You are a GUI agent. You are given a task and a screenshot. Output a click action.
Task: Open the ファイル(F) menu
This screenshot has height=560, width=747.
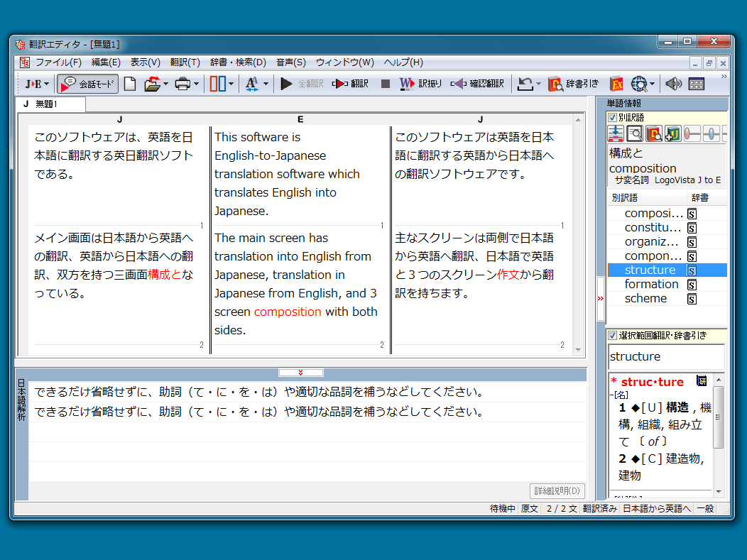coord(59,62)
